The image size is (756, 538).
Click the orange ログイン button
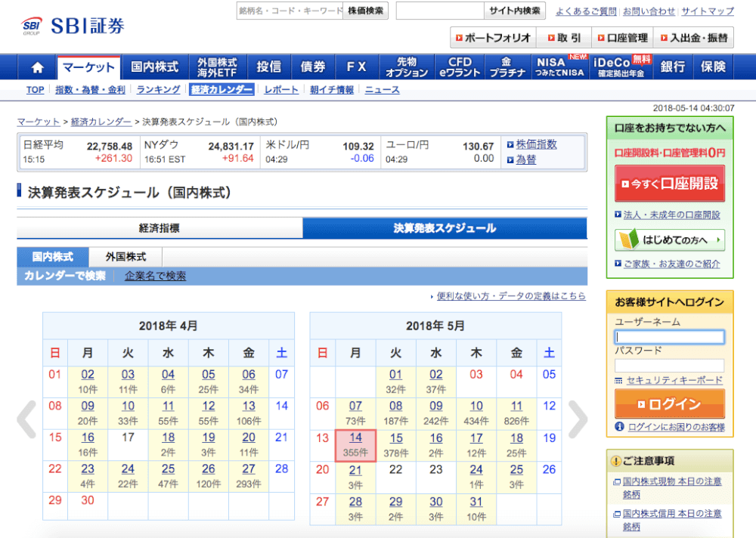point(670,403)
